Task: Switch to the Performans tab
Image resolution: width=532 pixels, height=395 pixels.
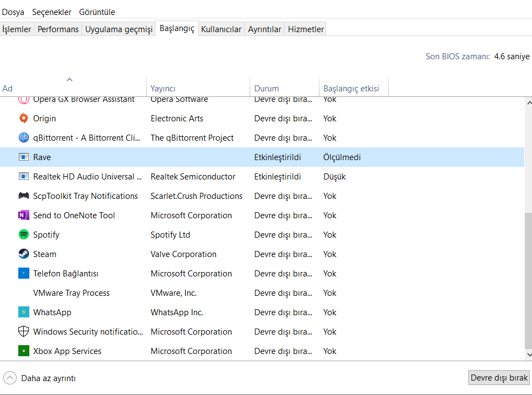Action: 58,29
